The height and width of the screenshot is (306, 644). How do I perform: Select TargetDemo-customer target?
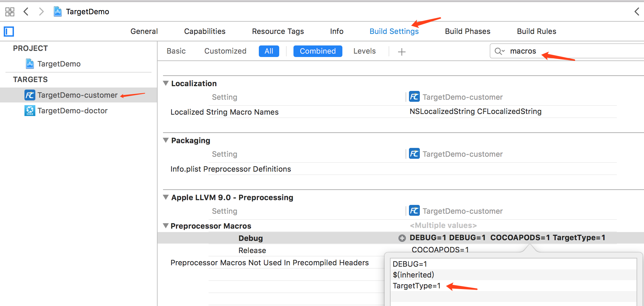[x=78, y=95]
